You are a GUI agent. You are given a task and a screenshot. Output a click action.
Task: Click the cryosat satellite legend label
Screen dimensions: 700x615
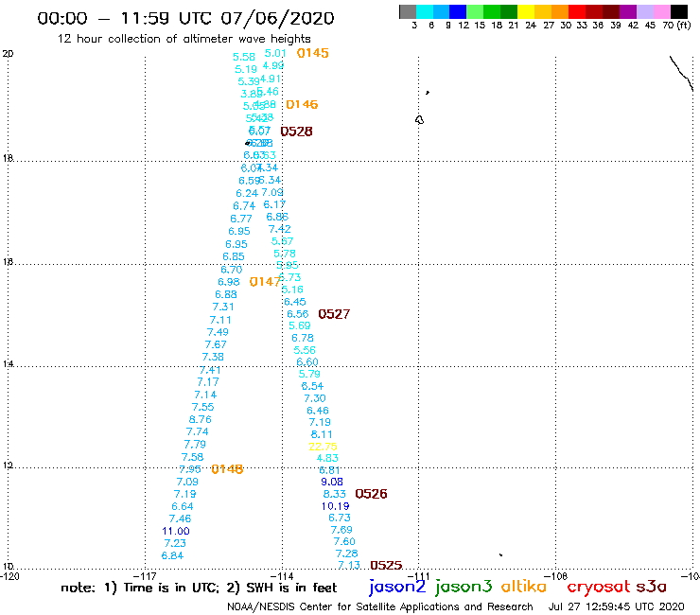(598, 588)
